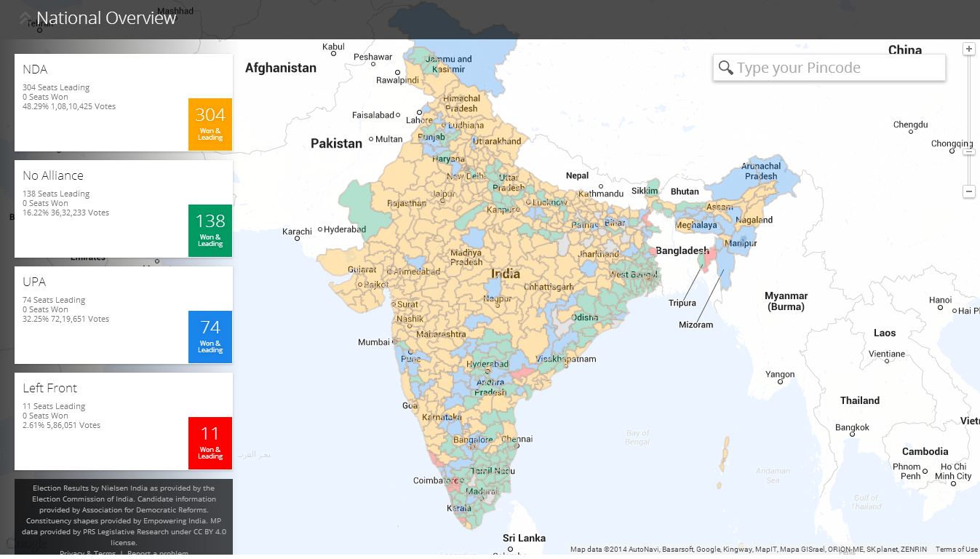Click the Karnataka region label
This screenshot has width=980, height=559.
pyautogui.click(x=442, y=418)
